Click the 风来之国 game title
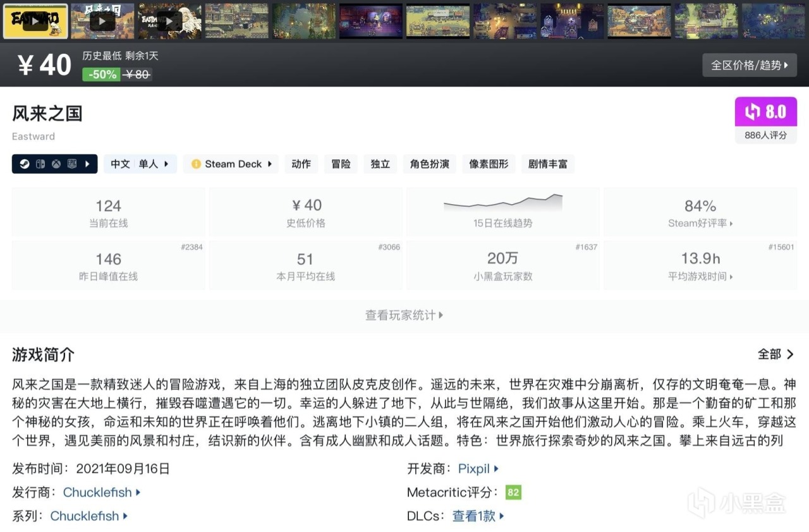This screenshot has width=809, height=532. tap(47, 114)
